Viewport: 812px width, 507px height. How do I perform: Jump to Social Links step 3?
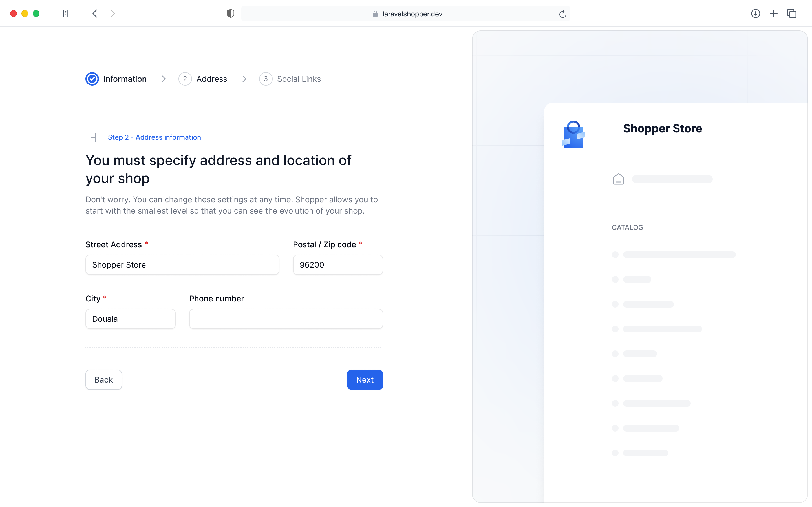click(265, 79)
